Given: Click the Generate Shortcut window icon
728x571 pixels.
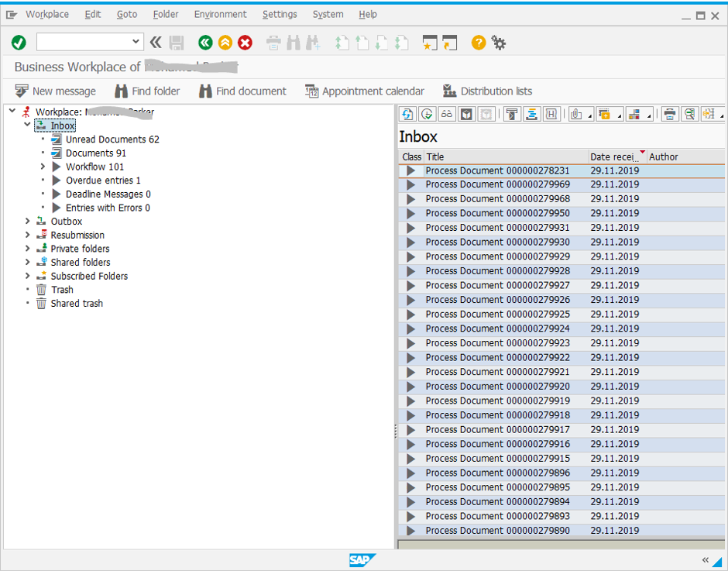Looking at the screenshot, I should tap(449, 43).
